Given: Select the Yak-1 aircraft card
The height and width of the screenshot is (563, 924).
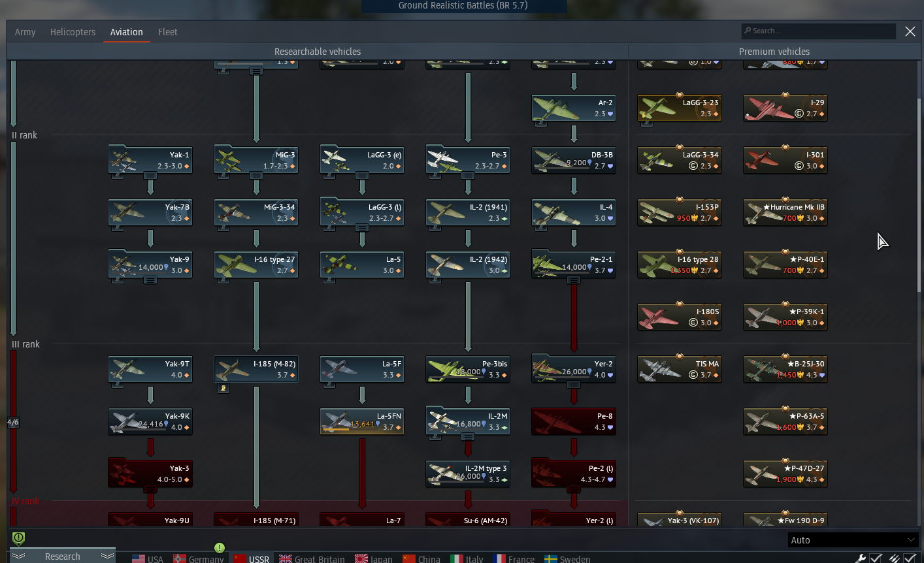Looking at the screenshot, I should point(150,160).
